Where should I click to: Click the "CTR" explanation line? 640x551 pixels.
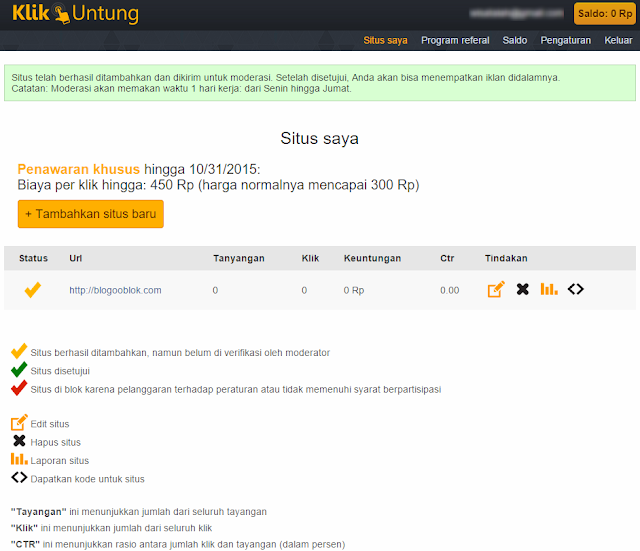click(x=178, y=544)
